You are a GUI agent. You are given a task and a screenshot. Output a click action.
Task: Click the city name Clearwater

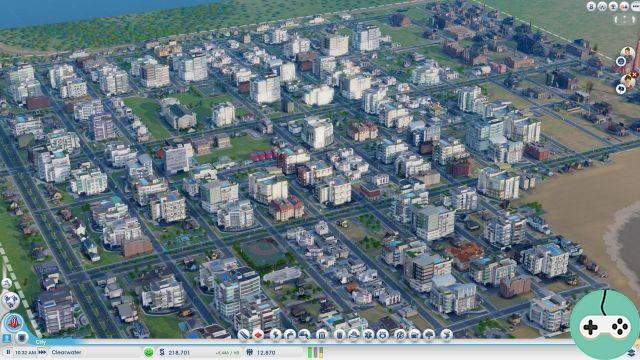(67, 352)
